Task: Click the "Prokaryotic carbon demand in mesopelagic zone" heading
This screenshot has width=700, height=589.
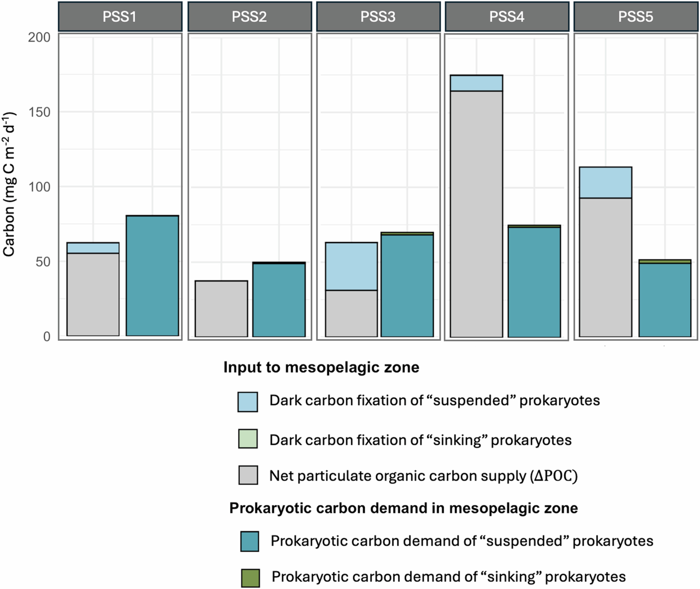Action: (x=403, y=508)
